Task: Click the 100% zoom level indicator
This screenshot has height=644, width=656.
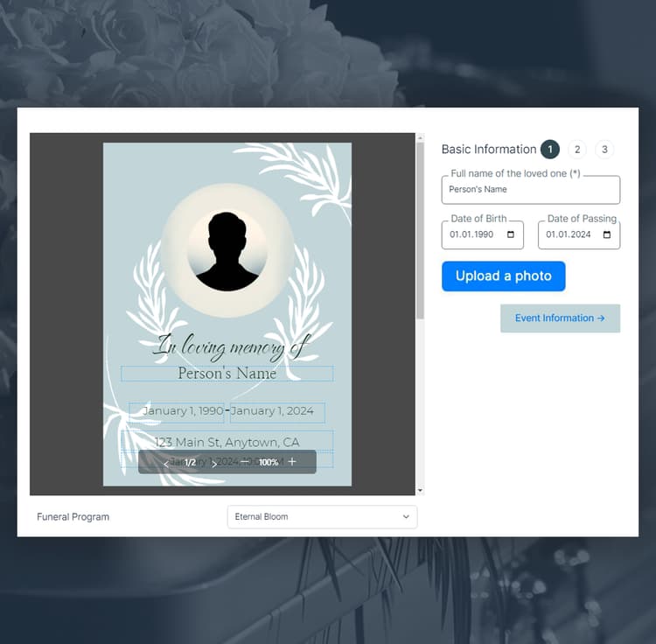Action: pos(269,462)
